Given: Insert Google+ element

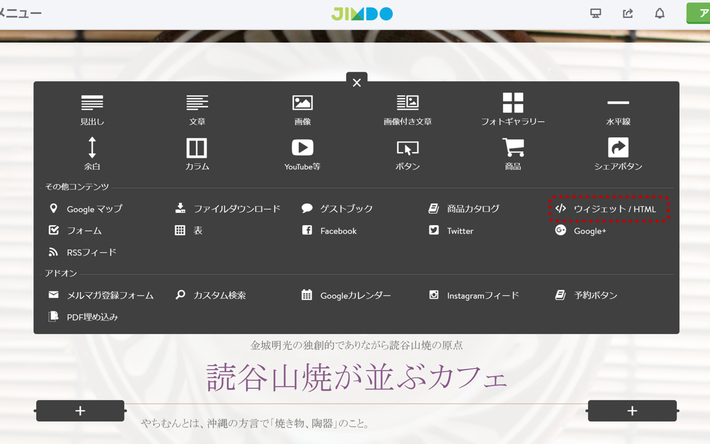Looking at the screenshot, I should [x=580, y=230].
